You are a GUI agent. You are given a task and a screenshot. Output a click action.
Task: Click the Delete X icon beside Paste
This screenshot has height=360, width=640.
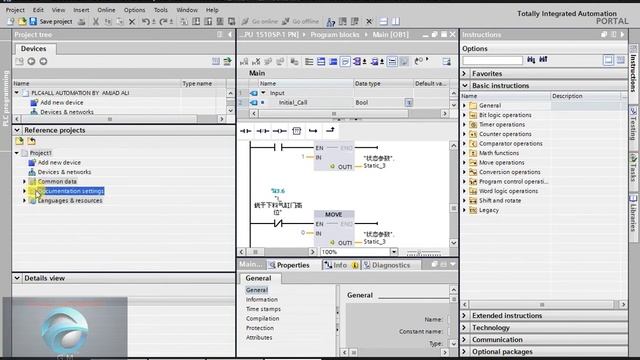point(132,21)
